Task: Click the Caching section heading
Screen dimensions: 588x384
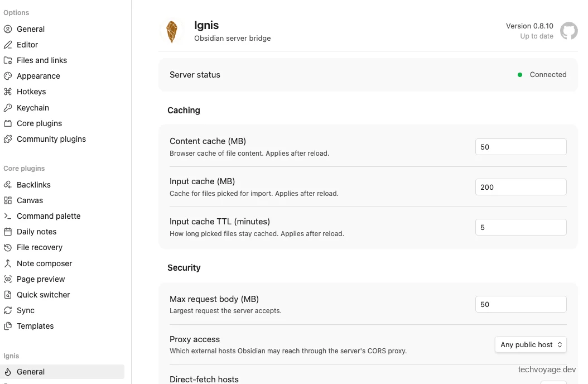Action: click(x=184, y=111)
